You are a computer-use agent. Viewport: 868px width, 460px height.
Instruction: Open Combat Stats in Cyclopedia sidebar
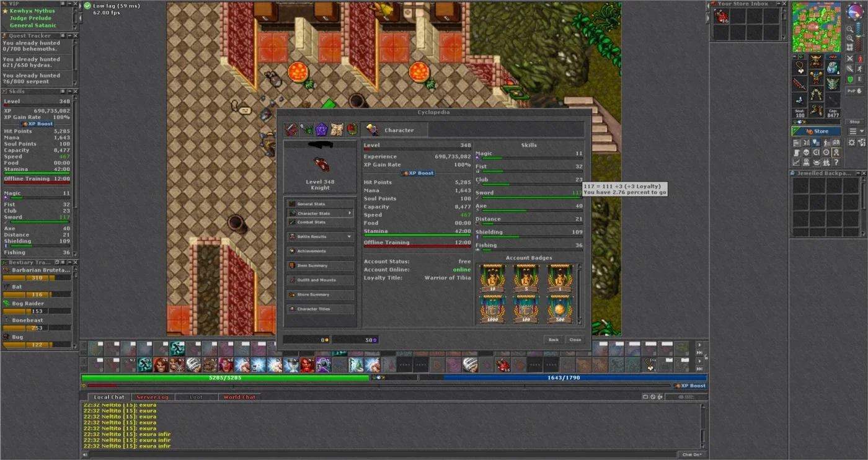tap(320, 222)
